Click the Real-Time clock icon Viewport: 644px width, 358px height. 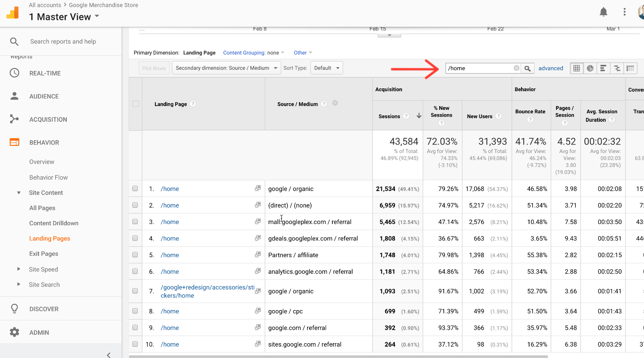coord(14,73)
